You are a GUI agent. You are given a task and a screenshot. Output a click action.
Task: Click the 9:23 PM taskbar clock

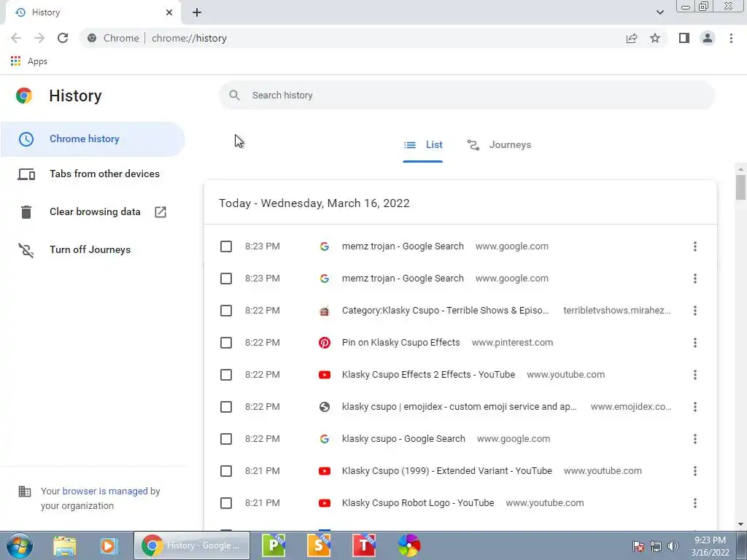tap(710, 546)
